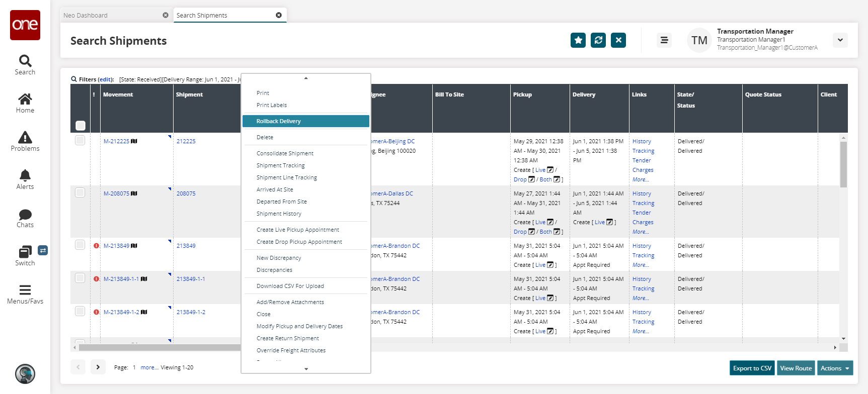Open Chats from the sidebar
Screen dimensions: 868x394
click(25, 215)
